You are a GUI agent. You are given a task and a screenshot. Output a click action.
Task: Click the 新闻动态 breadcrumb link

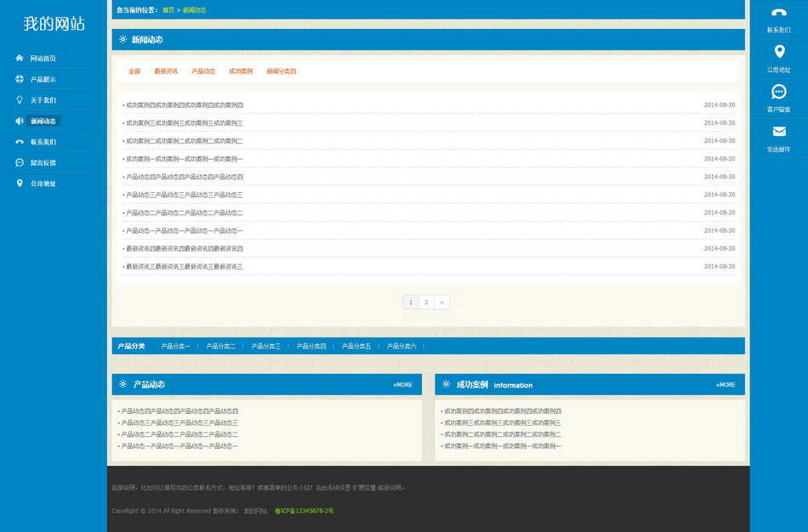(x=194, y=10)
